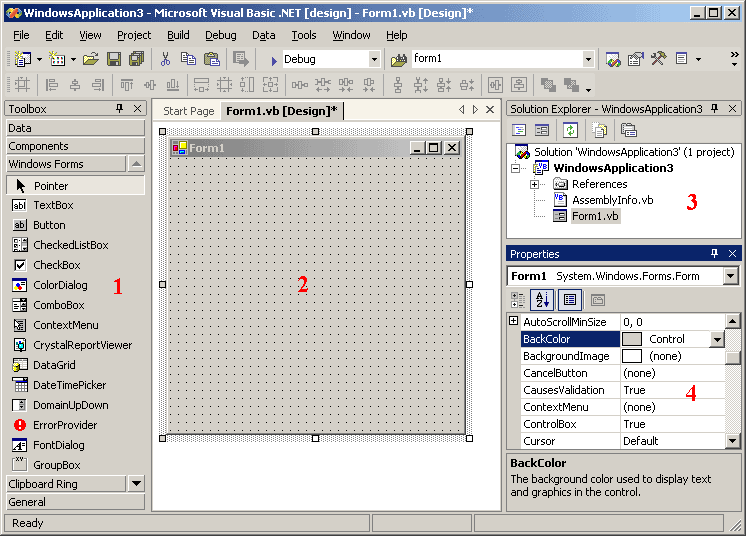Click the CausesValidation True value cell
Screen dimensions: 746x536
673,390
